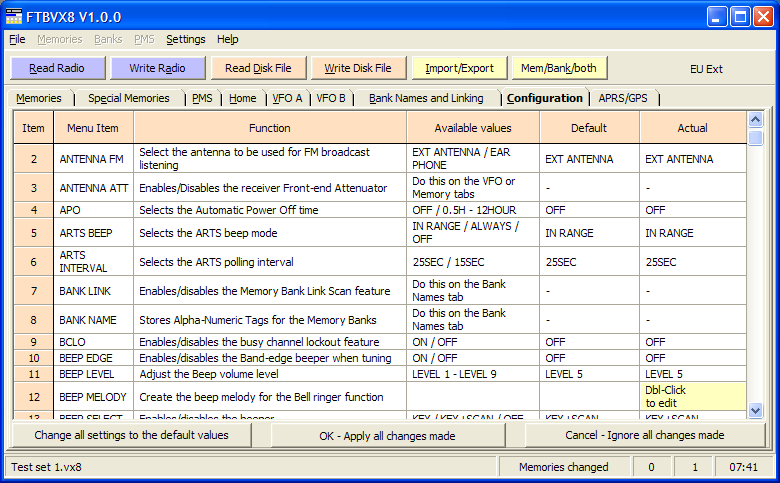
Task: Select the VFO A tab
Action: [x=287, y=98]
